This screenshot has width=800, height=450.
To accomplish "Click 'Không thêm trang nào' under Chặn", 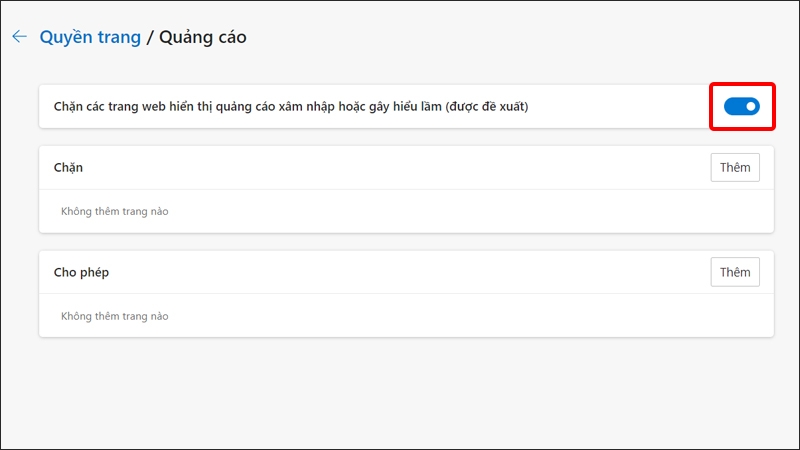I will 114,212.
